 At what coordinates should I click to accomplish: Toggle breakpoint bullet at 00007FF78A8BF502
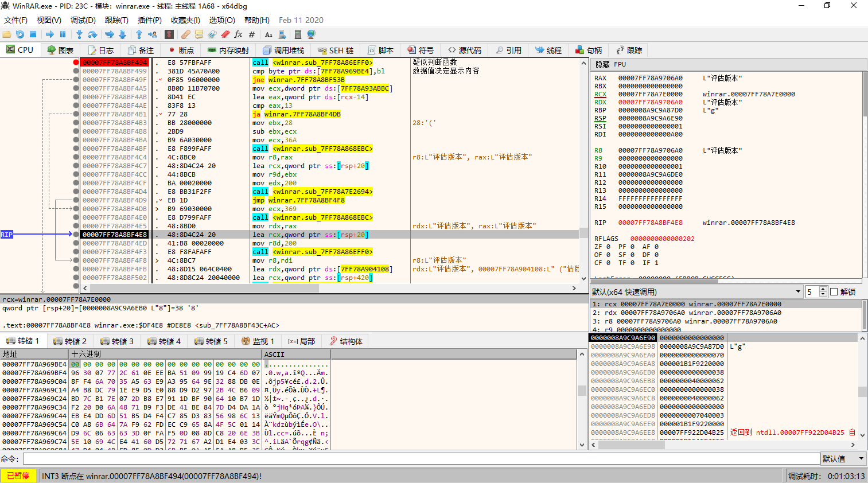[76, 278]
